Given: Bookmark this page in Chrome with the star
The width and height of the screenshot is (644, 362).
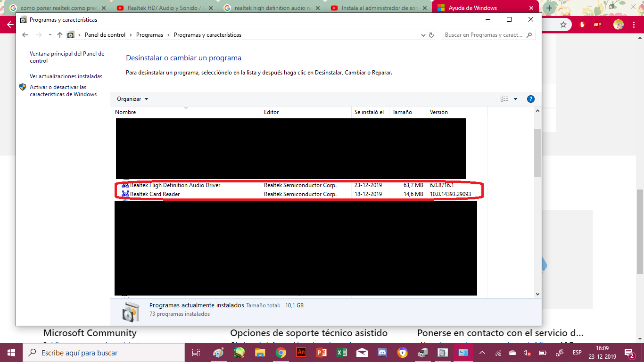Looking at the screenshot, I should click(563, 25).
